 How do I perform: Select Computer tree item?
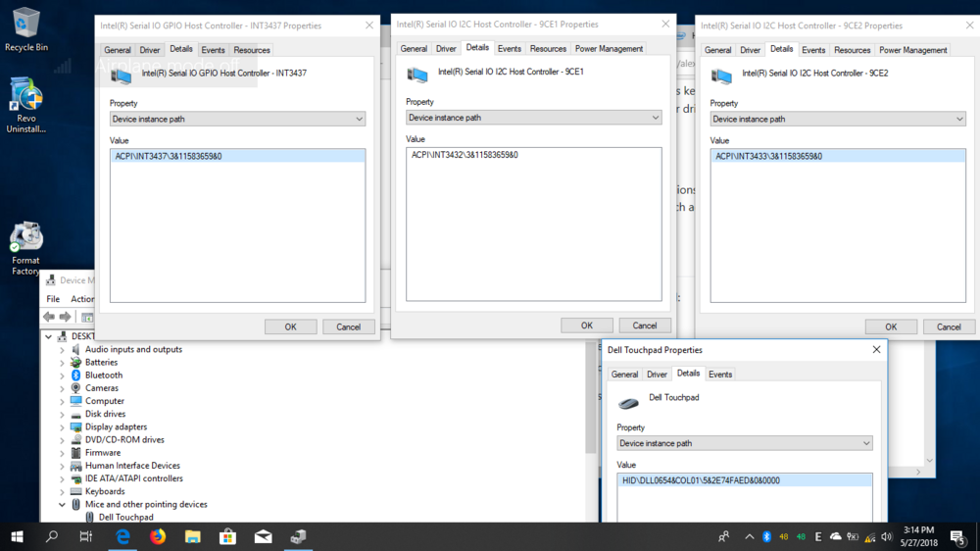click(105, 401)
